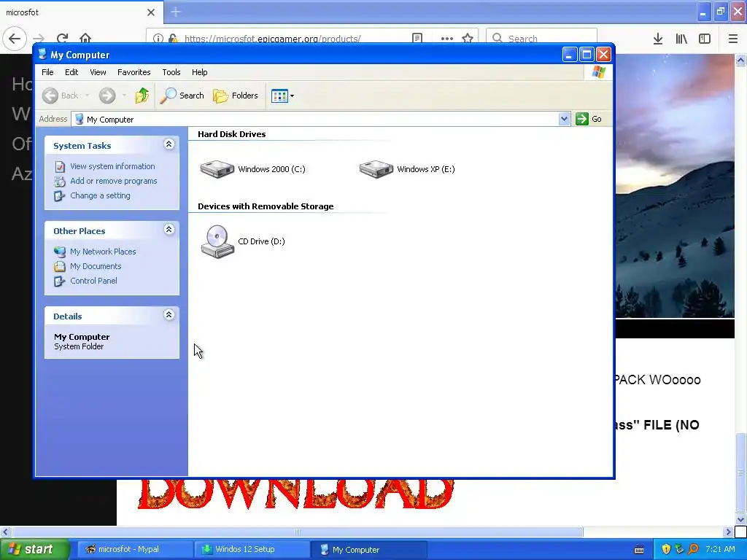
Task: Click Add or remove programs link
Action: point(113,181)
